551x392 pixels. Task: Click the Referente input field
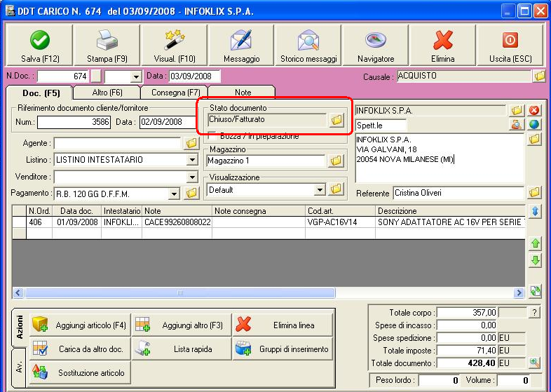[458, 193]
